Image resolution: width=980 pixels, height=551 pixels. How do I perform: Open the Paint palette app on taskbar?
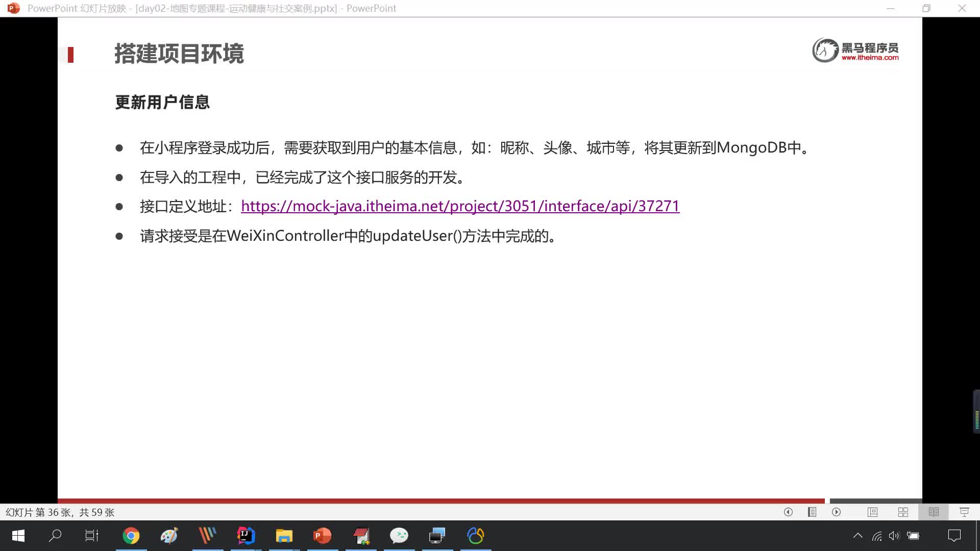(x=169, y=536)
